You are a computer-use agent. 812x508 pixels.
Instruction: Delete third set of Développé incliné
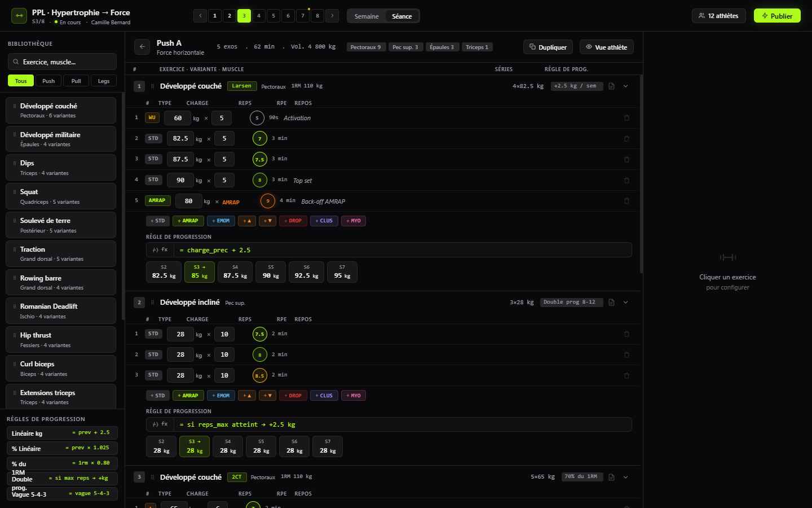point(626,375)
